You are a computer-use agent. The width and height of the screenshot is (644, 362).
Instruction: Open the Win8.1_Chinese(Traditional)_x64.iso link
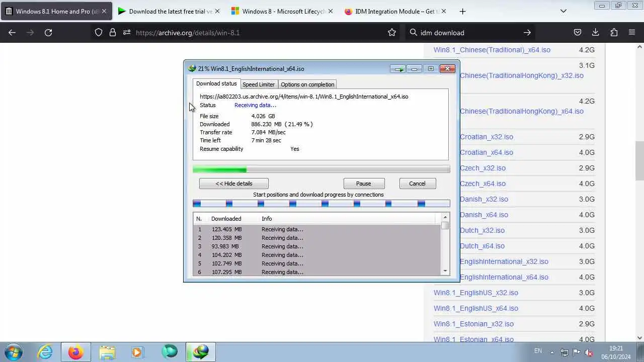492,50
